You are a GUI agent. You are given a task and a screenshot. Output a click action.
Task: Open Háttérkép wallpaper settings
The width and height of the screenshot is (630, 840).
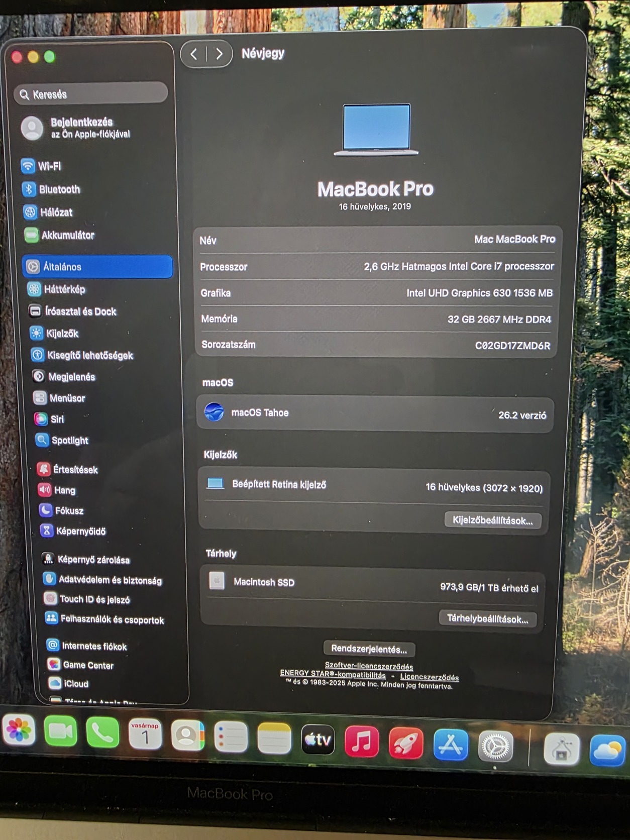[57, 289]
